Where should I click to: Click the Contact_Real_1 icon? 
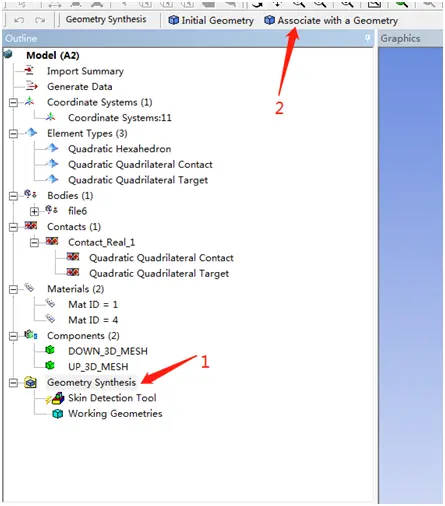[52, 241]
